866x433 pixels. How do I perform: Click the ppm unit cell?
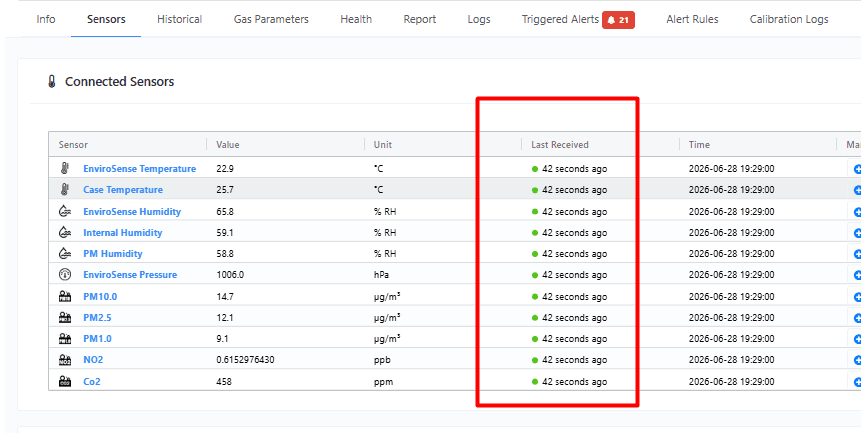coord(383,382)
